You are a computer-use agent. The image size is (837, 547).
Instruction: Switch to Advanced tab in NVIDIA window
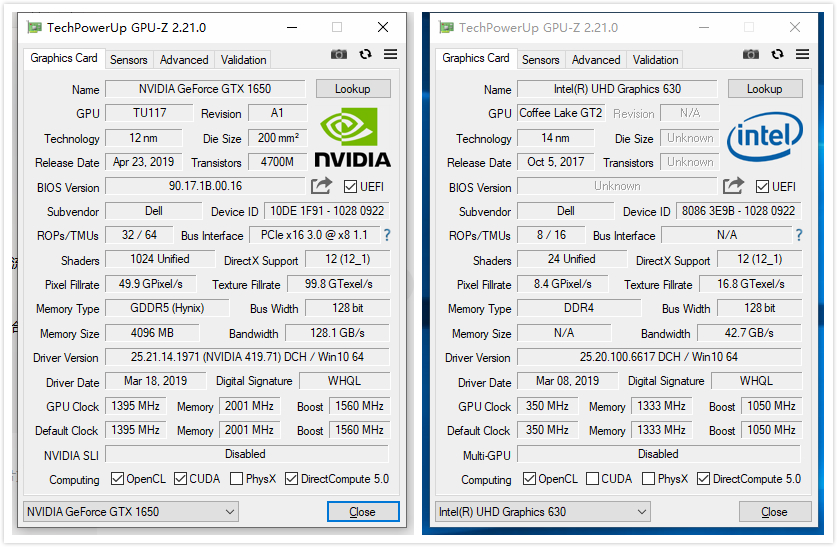pyautogui.click(x=184, y=60)
